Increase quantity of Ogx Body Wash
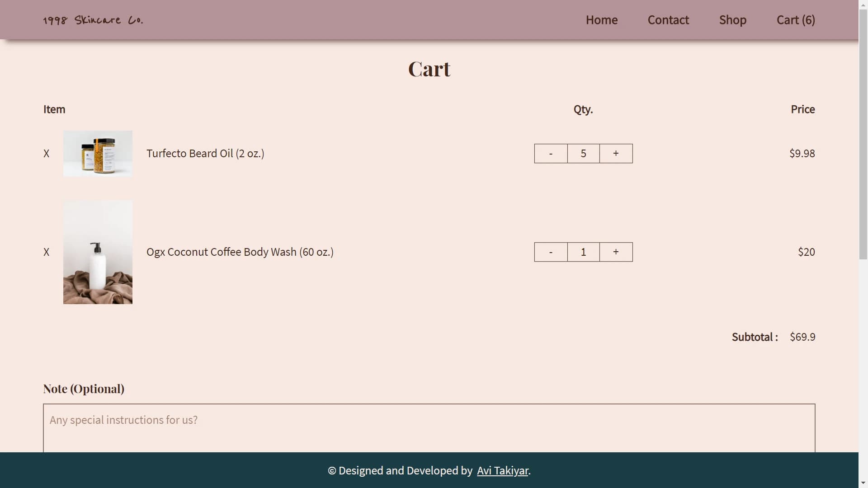This screenshot has width=868, height=488. pos(616,252)
